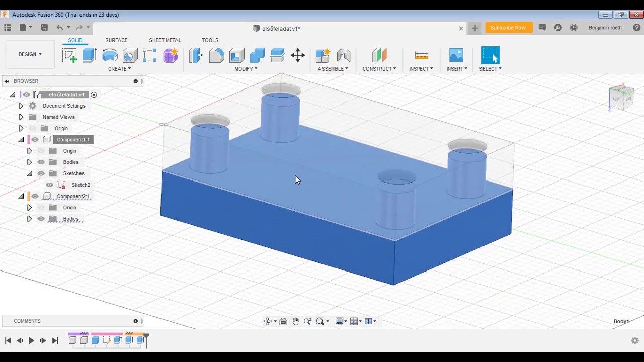Viewport: 644px width, 362px height.
Task: Select the Move/Copy tool
Action: coord(298,55)
